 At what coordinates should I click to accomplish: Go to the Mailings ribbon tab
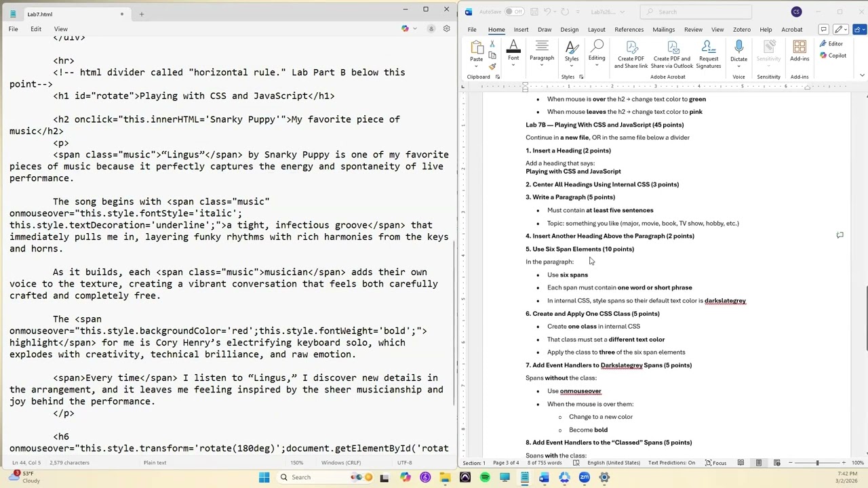[664, 29]
